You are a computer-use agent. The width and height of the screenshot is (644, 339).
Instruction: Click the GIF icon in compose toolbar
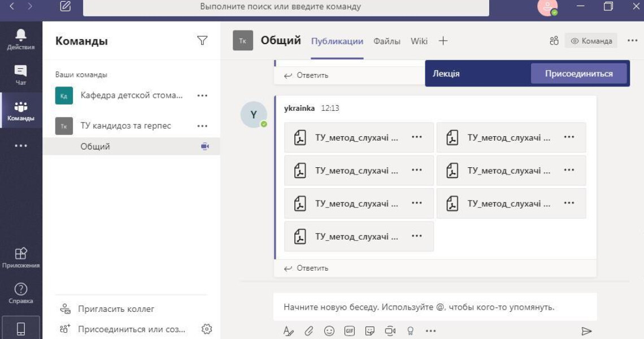pos(350,331)
